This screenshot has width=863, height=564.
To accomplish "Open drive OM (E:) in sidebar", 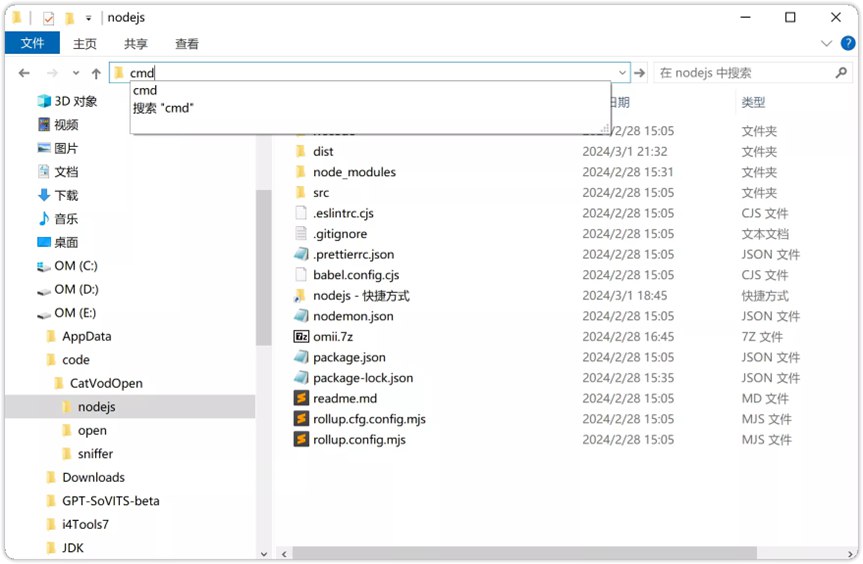I will (67, 313).
